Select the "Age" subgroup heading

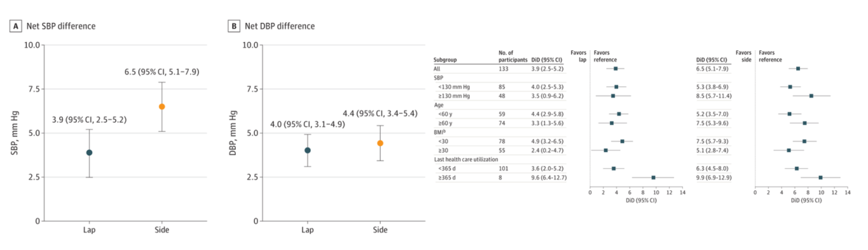coord(439,105)
